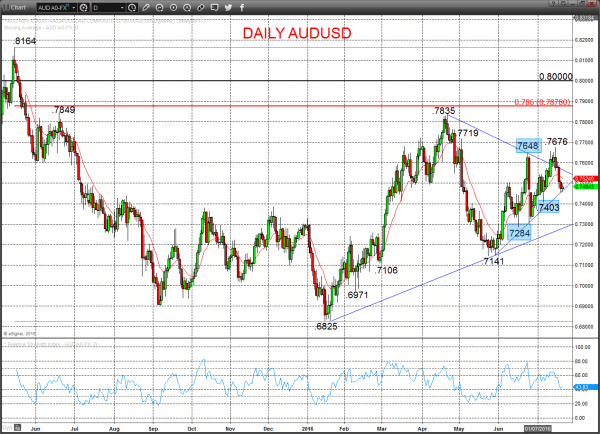Click the green 0.74 price tag on the price axis

(586, 186)
